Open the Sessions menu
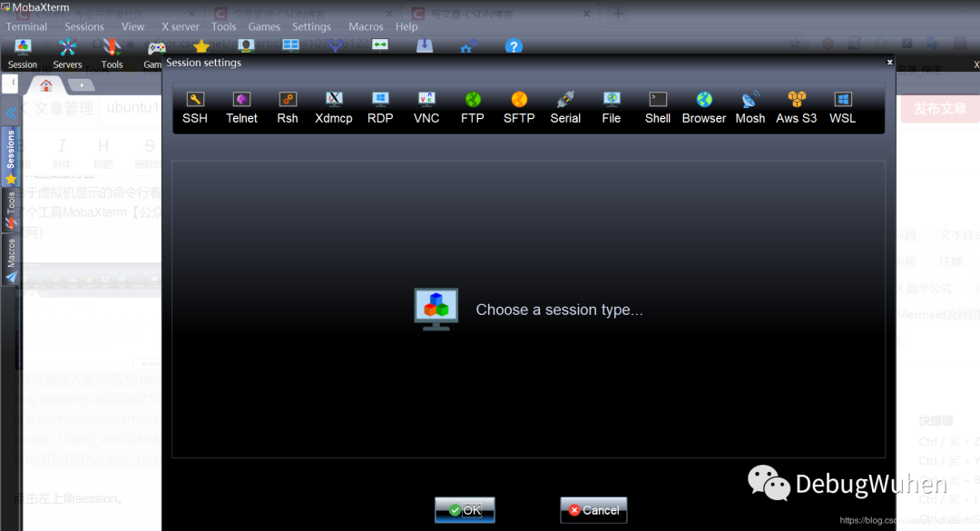The image size is (980, 531). point(84,27)
